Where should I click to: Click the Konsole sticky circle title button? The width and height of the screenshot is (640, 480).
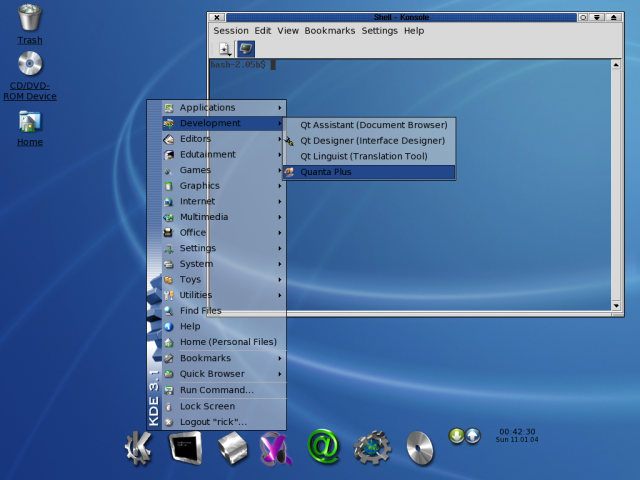pos(583,17)
